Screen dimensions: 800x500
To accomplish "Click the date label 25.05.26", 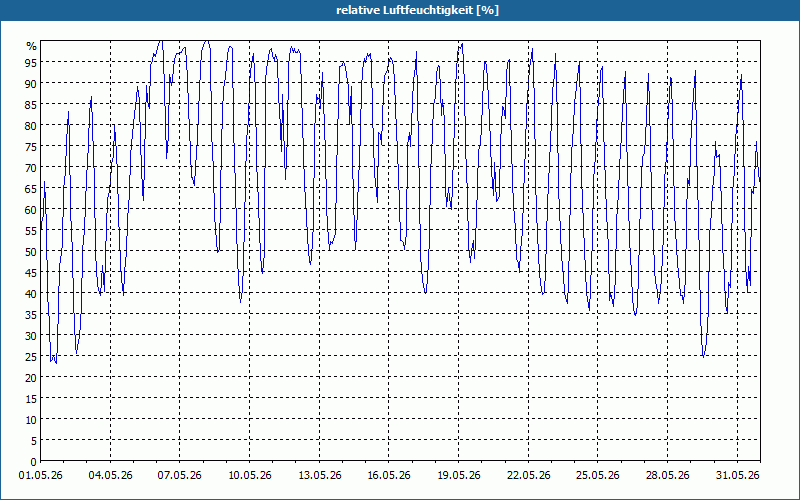I will (597, 476).
